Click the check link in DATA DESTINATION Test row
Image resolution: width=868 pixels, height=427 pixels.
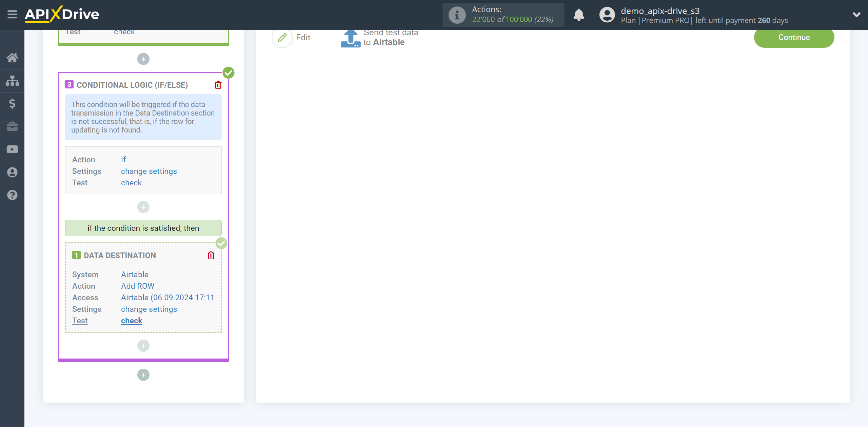(x=131, y=321)
